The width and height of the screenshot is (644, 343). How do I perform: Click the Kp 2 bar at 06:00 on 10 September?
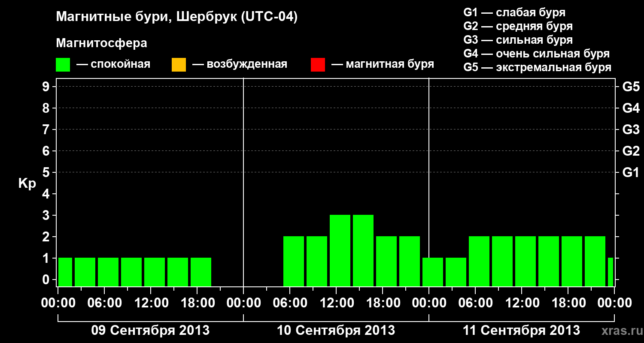pyautogui.click(x=294, y=261)
